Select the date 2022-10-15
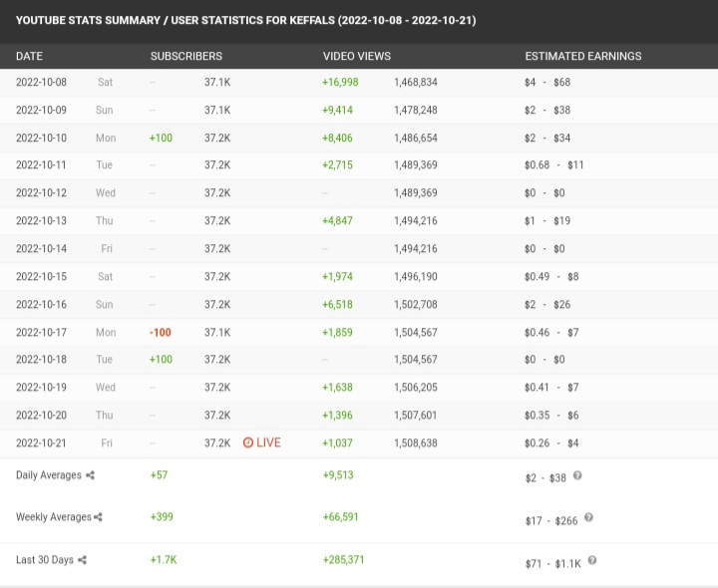Image resolution: width=718 pixels, height=588 pixels. [41, 277]
